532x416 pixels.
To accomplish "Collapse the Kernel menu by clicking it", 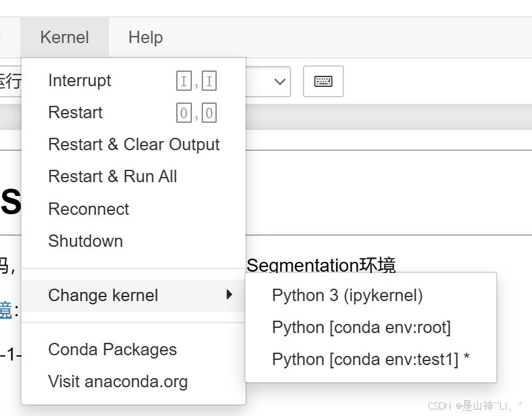I will coord(64,37).
